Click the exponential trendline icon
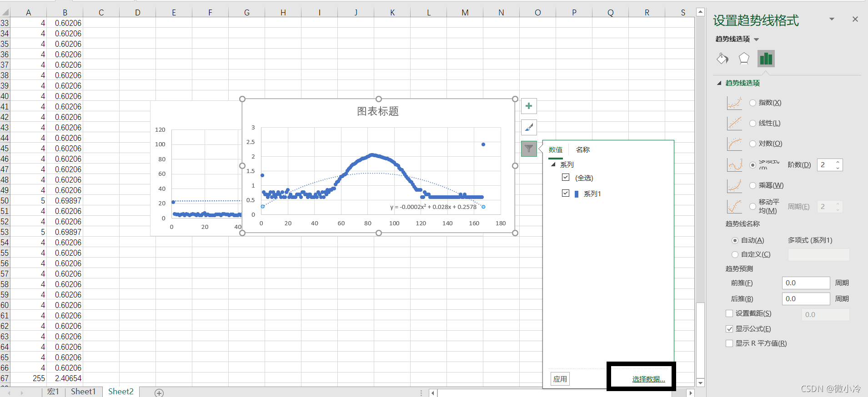Viewport: 868px width, 397px height. coord(734,103)
